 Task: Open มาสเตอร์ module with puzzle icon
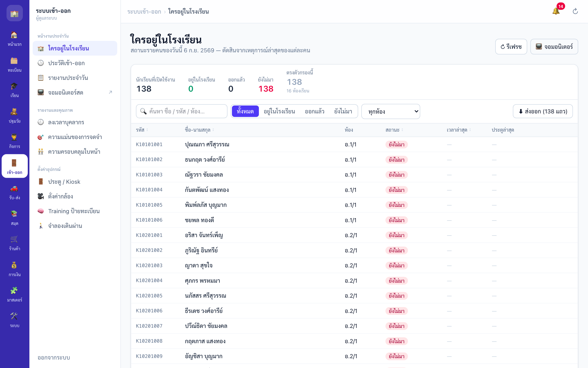[x=15, y=294]
